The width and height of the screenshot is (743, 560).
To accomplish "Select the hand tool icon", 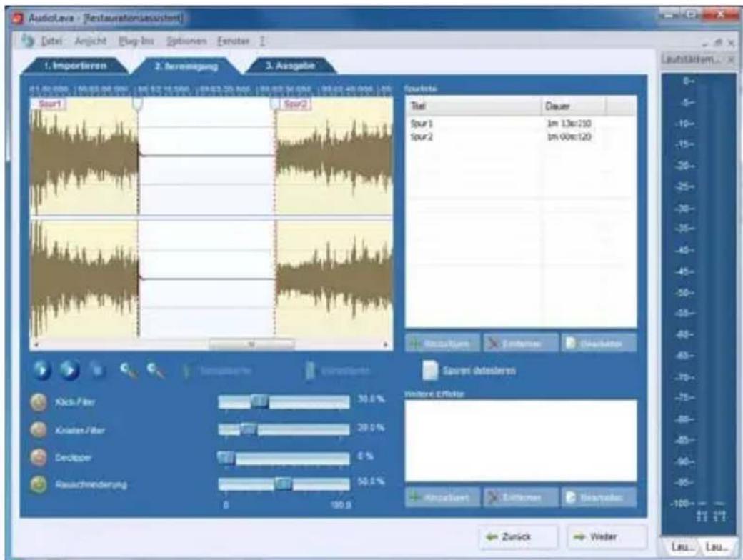I will (x=97, y=370).
